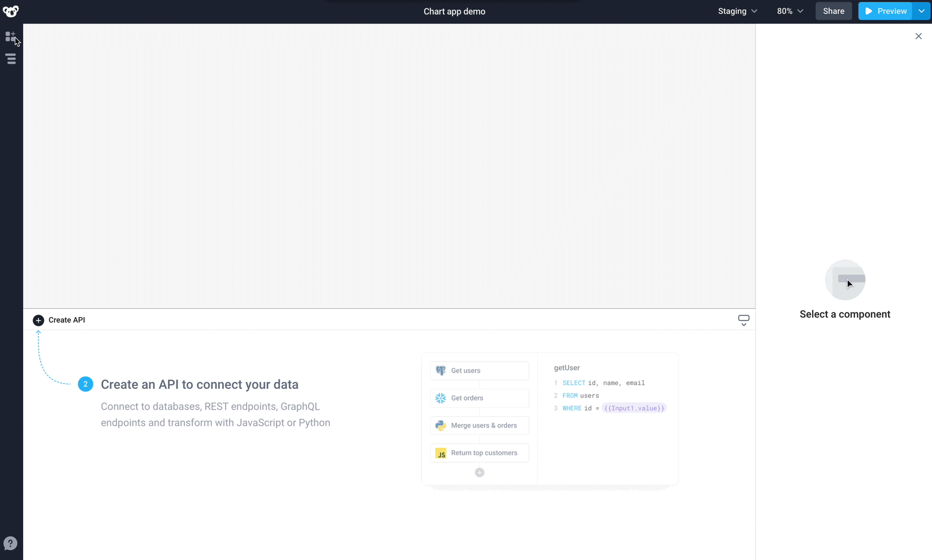This screenshot has height=560, width=932.
Task: Toggle the bottom panel visibility control
Action: tap(743, 317)
